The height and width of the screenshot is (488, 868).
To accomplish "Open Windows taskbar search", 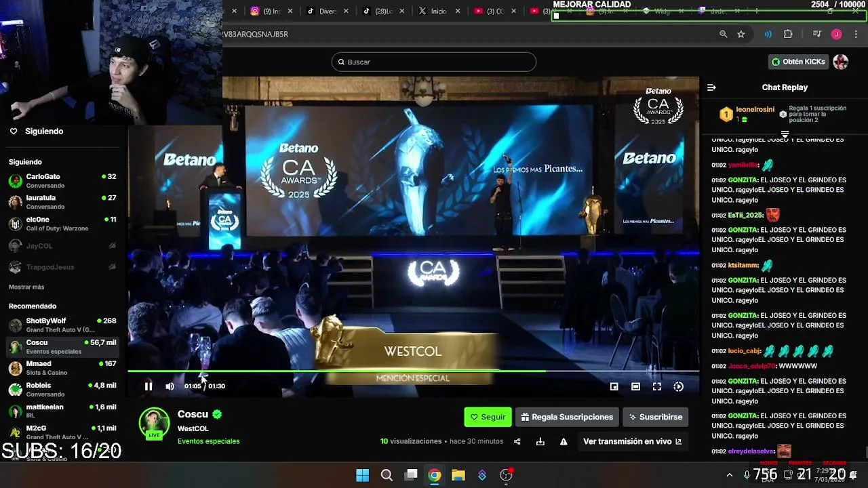I will [387, 475].
